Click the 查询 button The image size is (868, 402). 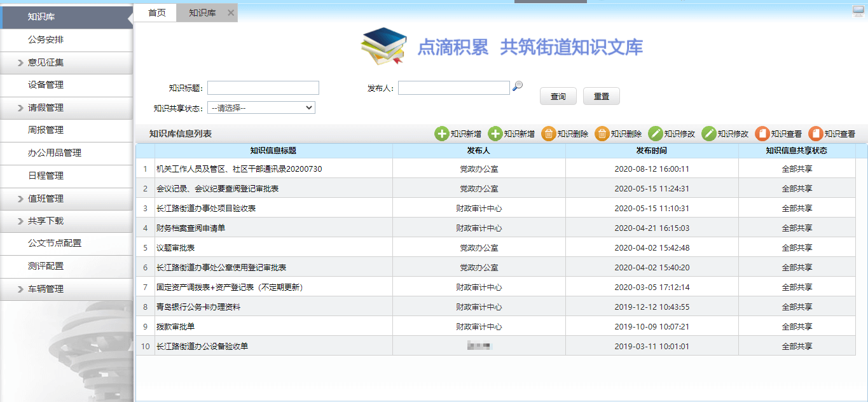pos(558,96)
